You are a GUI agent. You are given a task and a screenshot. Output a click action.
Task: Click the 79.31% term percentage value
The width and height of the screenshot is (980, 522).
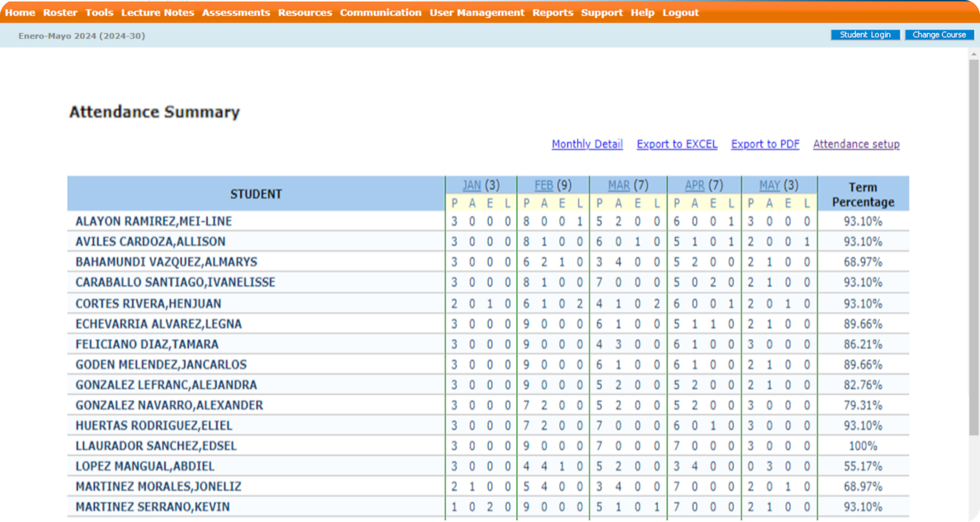point(862,405)
